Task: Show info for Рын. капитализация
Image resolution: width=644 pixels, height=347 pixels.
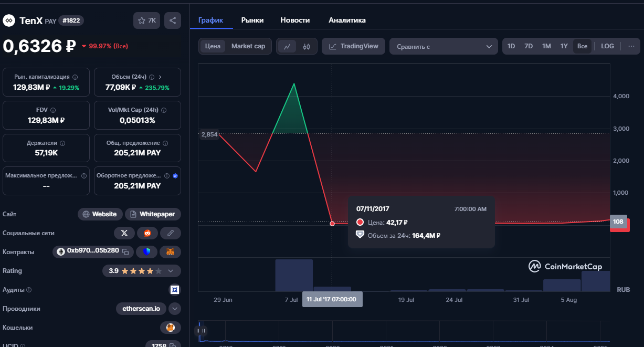Action: point(75,77)
